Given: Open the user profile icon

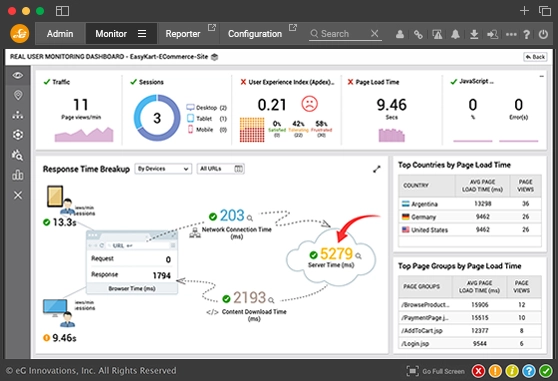Looking at the screenshot, I should pos(400,34).
